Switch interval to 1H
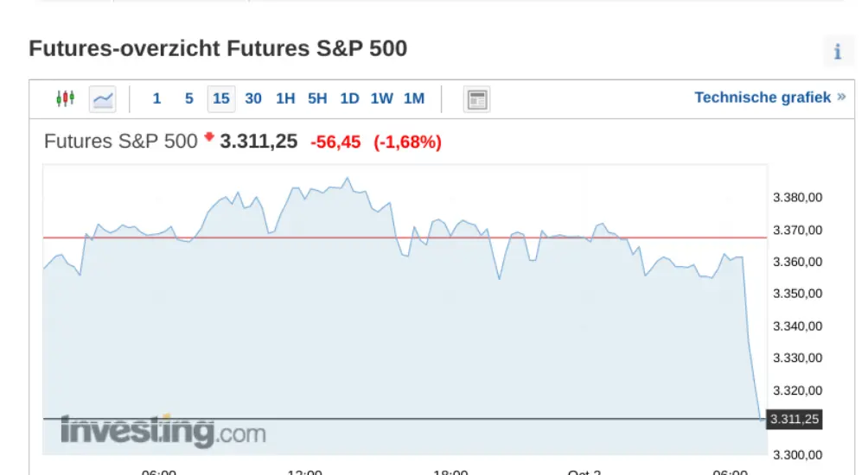Image resolution: width=868 pixels, height=475 pixels. point(285,99)
